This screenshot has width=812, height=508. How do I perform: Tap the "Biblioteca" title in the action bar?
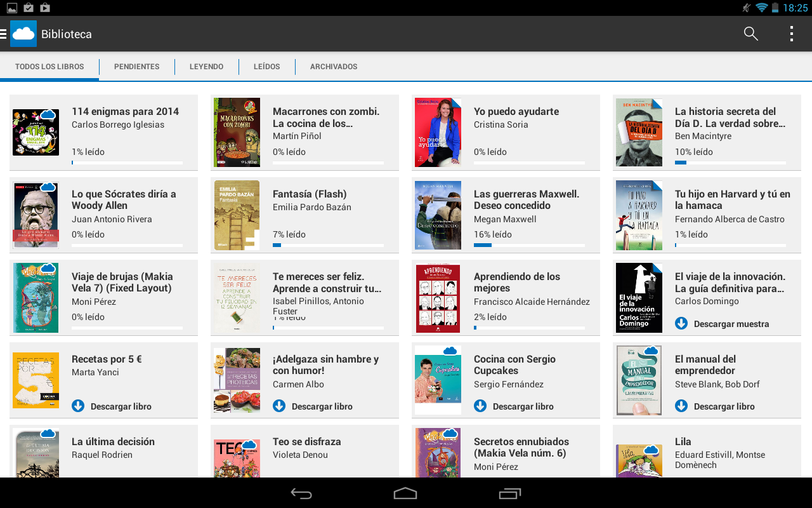[x=67, y=34]
